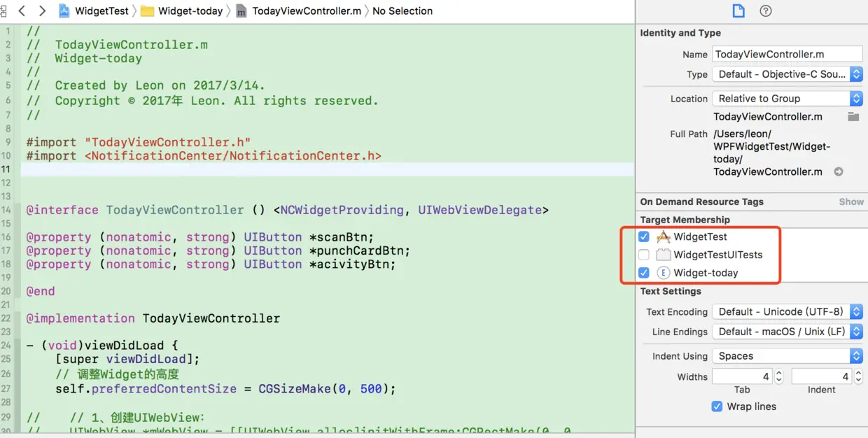Click the Copyright 2017 Leon comment line
The width and height of the screenshot is (868, 438).
point(202,101)
